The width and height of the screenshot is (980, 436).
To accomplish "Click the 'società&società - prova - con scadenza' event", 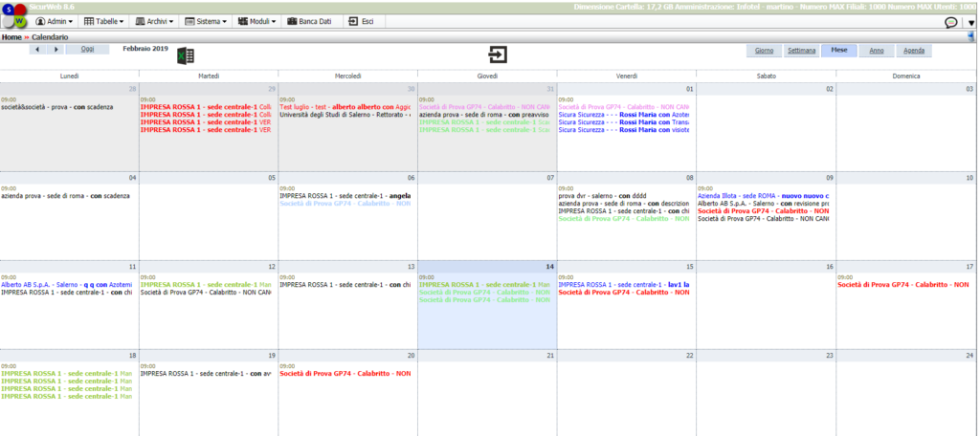I will coord(57,107).
